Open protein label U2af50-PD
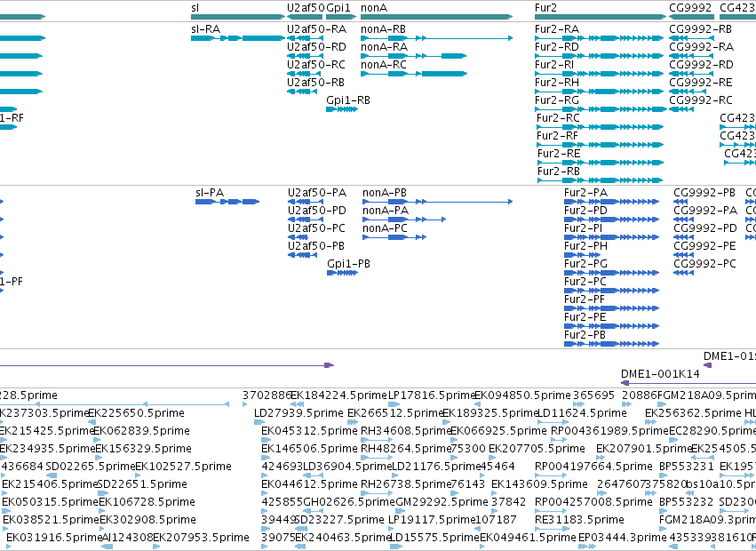 point(317,211)
